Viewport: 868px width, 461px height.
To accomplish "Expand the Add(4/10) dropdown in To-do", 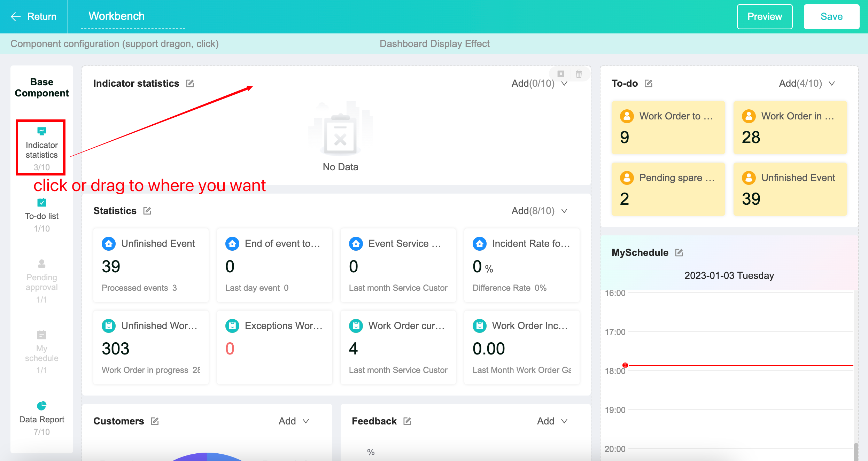I will point(807,83).
